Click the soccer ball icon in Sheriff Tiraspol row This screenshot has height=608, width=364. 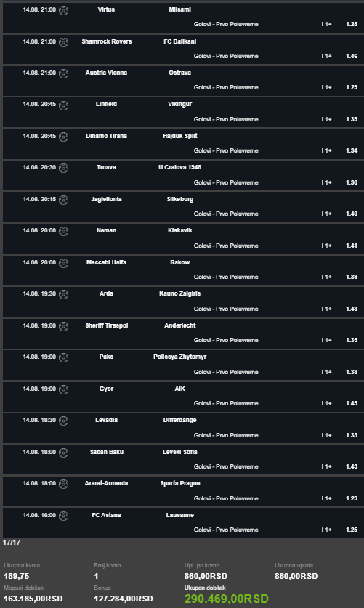click(x=64, y=326)
